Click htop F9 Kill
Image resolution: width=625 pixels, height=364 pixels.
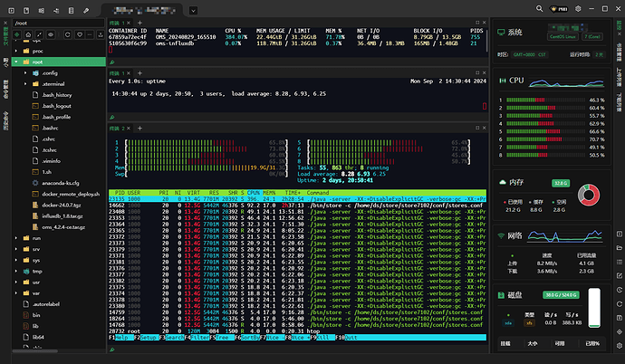point(322,338)
